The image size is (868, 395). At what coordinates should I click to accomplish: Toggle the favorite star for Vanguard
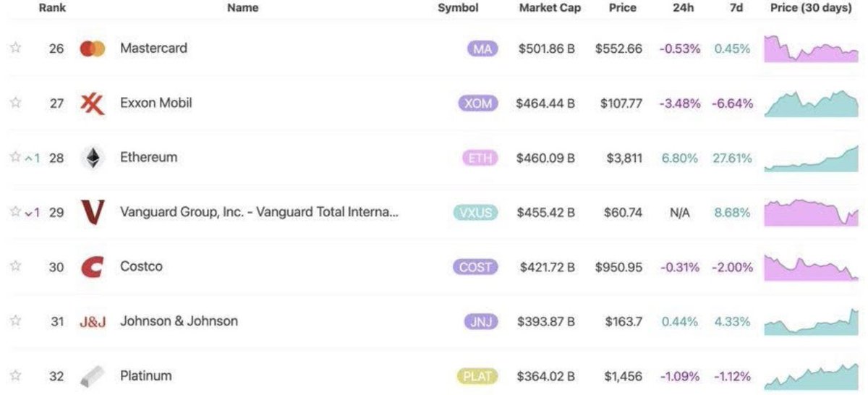coord(15,212)
